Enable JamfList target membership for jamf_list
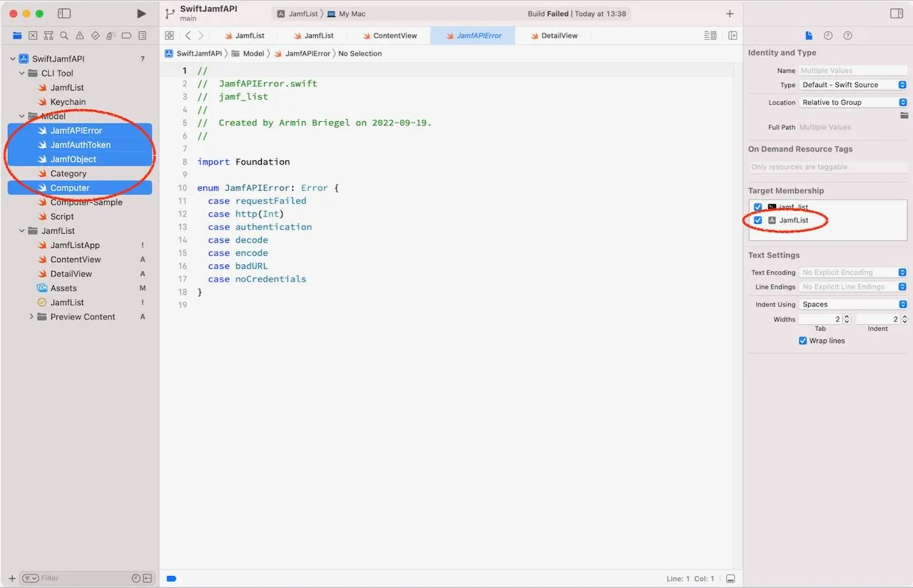 (x=758, y=207)
